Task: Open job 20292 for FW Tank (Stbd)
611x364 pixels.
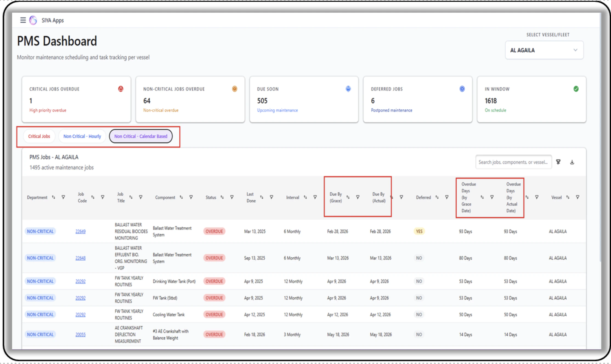Action: coord(80,298)
